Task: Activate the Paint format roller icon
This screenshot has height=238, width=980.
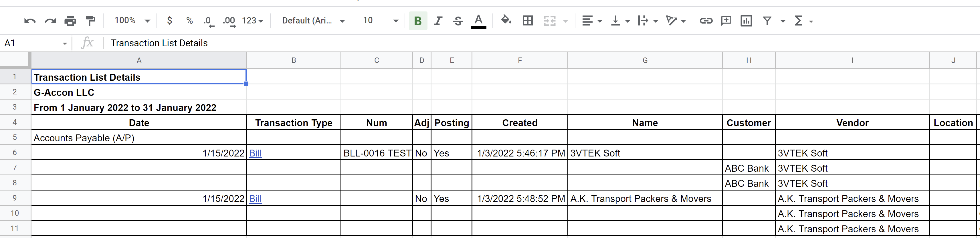Action: point(90,21)
